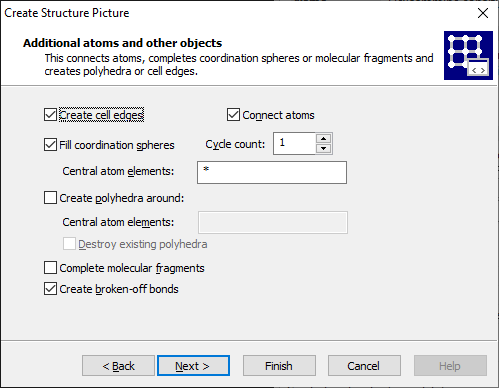Image resolution: width=499 pixels, height=388 pixels.
Task: Check Complete molecular fragments option
Action: (x=50, y=268)
